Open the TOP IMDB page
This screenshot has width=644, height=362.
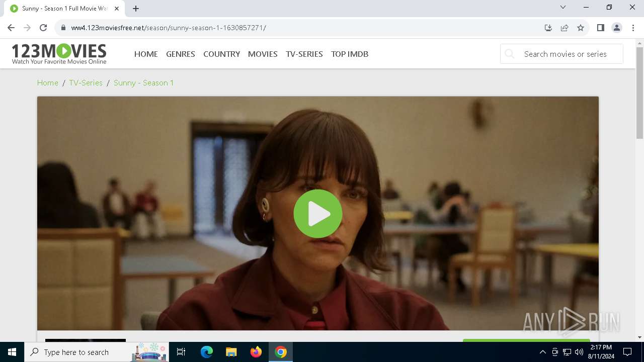[x=350, y=54]
